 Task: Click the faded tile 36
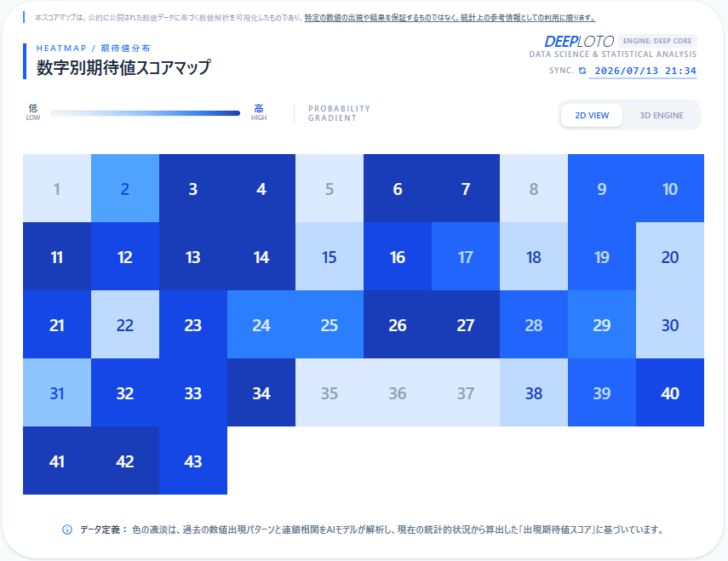[x=398, y=392]
